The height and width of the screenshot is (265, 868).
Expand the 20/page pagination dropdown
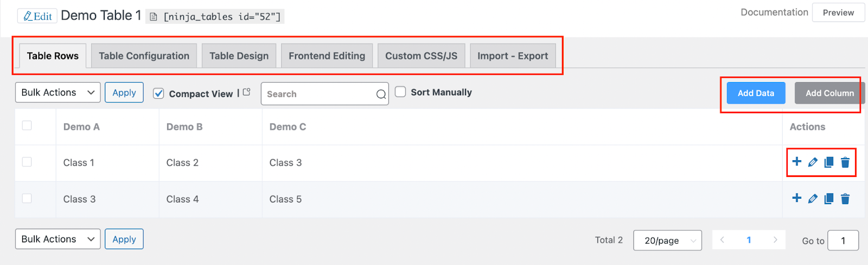tap(667, 240)
